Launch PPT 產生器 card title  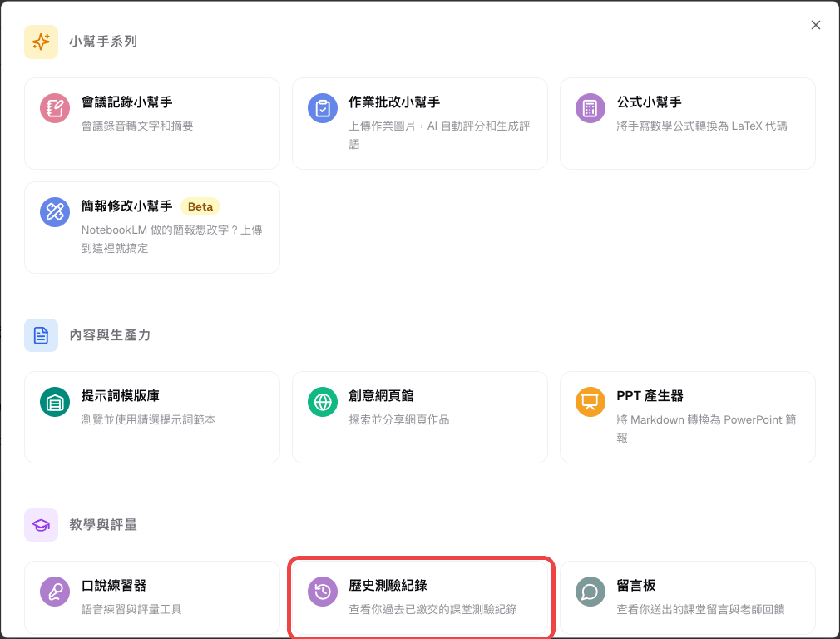(x=650, y=395)
